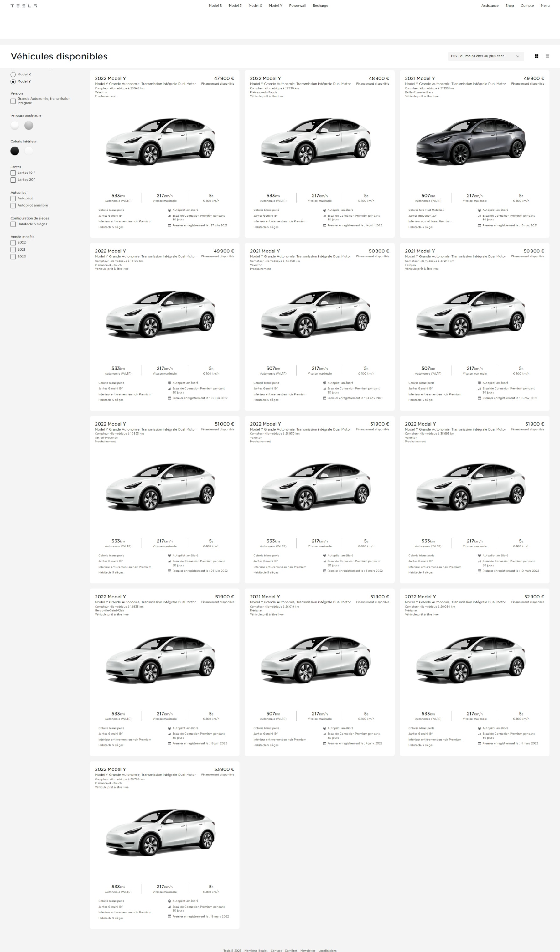The width and height of the screenshot is (560, 952).
Task: Check the Habitacle 5 sièges filter
Action: click(13, 225)
